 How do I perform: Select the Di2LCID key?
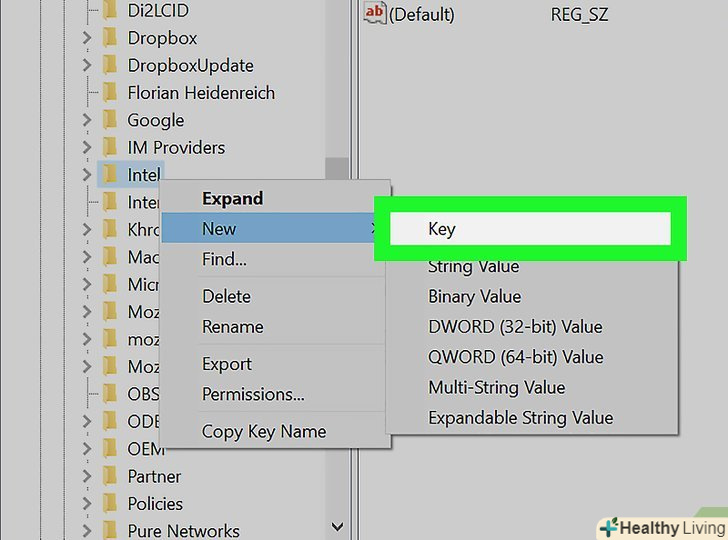[158, 10]
